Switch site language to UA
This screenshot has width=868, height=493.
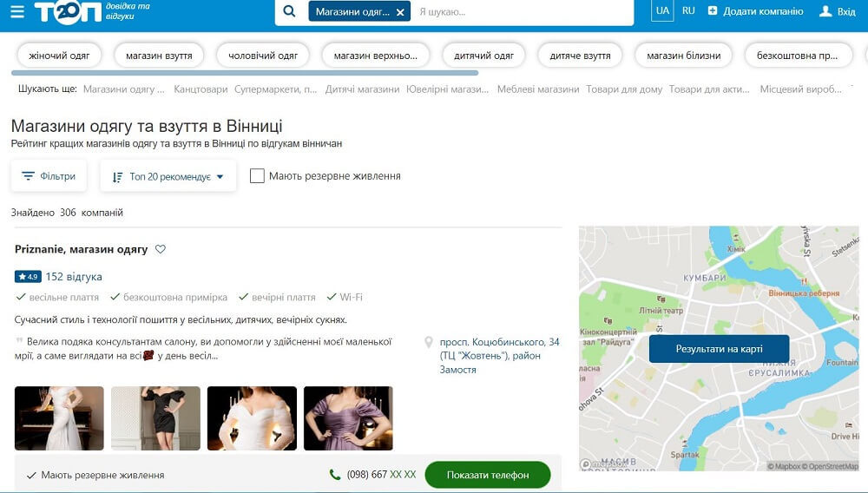[x=662, y=11]
